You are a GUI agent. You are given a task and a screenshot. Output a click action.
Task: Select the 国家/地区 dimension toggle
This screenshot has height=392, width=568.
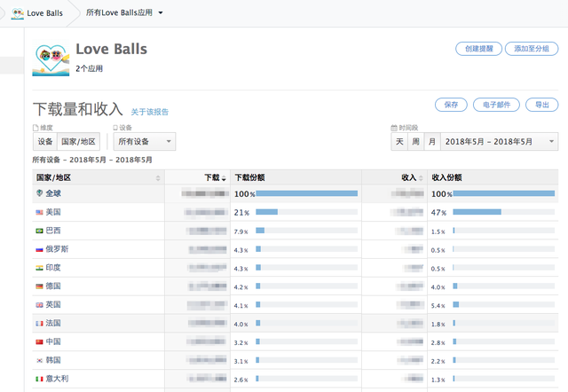[78, 142]
